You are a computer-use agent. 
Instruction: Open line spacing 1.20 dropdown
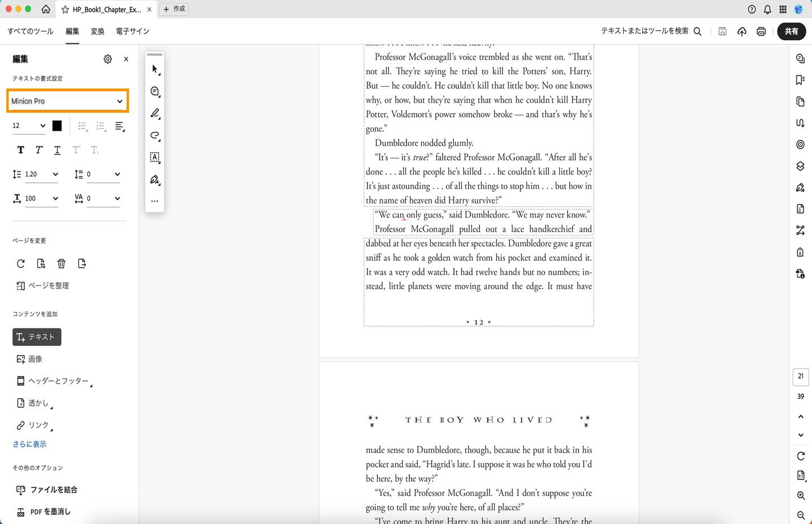pos(41,175)
